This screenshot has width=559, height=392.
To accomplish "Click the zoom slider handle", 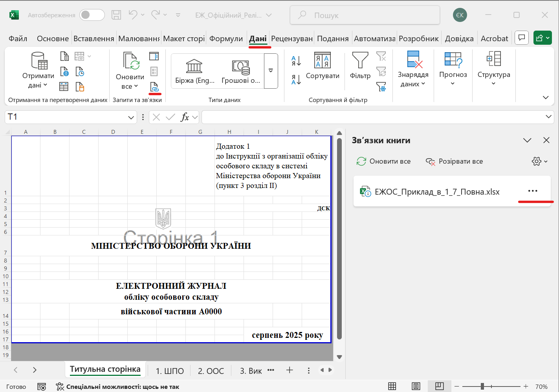I will coord(482,387).
